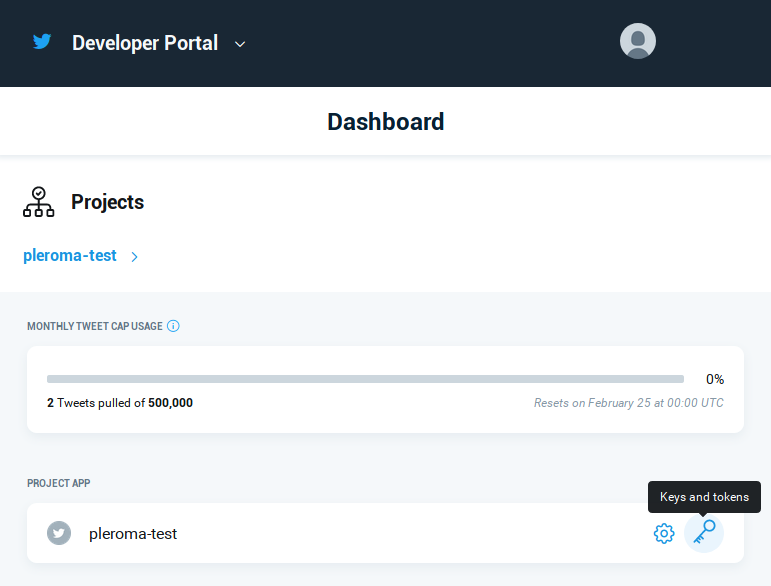Open the user profile avatar
Screen dimensions: 771x586
pyautogui.click(x=638, y=41)
